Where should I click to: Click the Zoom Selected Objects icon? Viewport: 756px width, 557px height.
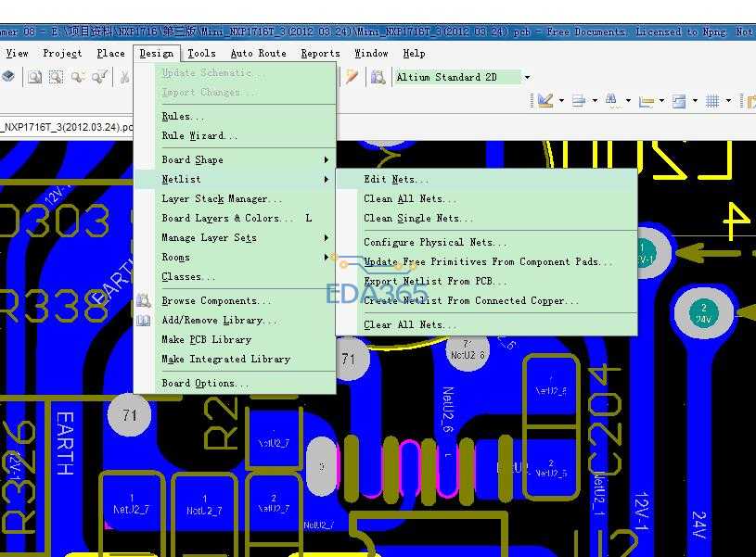[x=78, y=77]
